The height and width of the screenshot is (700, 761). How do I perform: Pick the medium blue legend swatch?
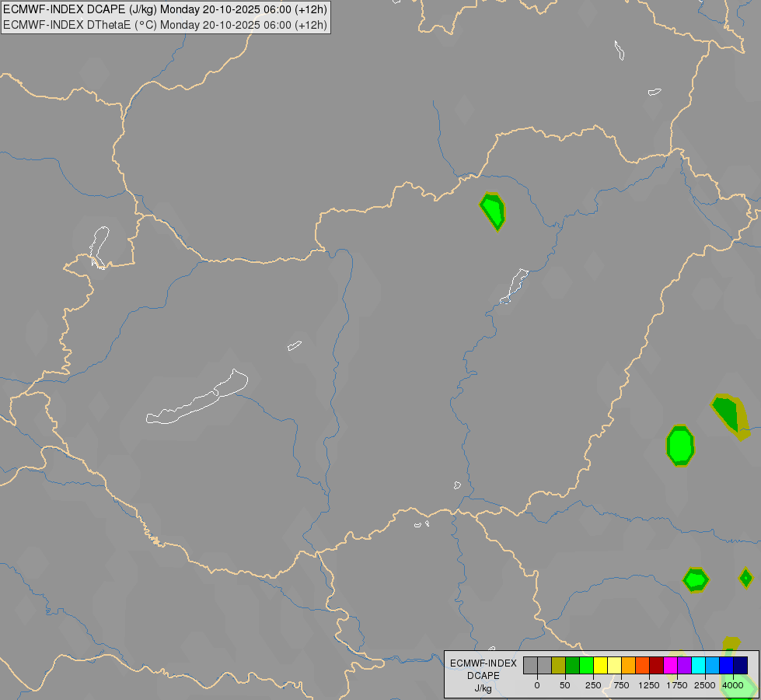click(x=727, y=665)
